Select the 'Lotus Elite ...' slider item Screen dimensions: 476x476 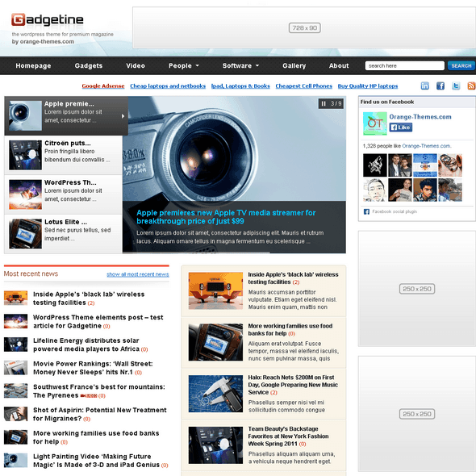(64, 234)
